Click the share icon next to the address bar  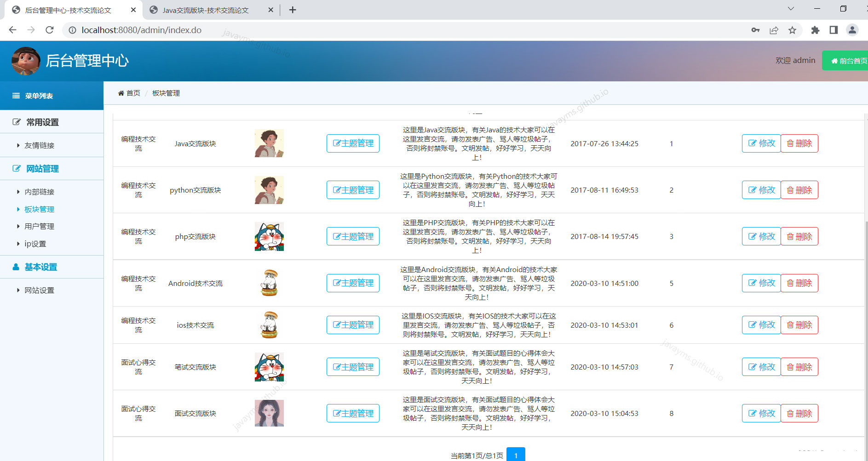pos(774,30)
